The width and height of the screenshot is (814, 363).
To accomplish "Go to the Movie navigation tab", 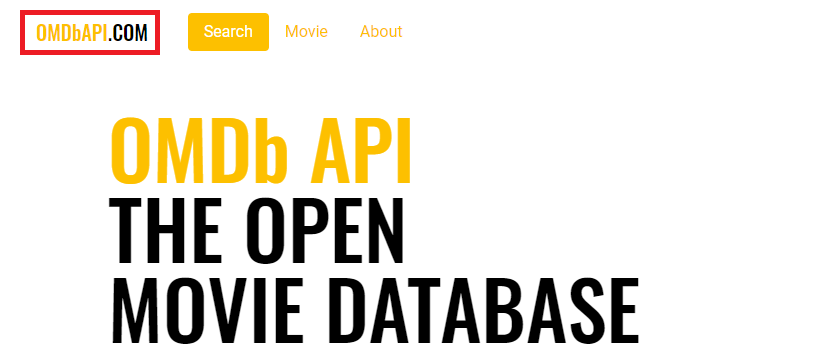I will click(x=306, y=32).
